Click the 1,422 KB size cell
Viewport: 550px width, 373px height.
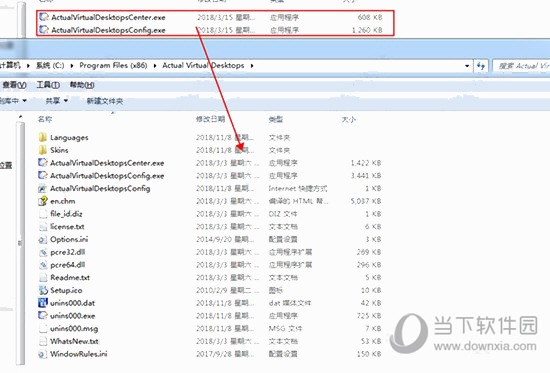coord(366,163)
